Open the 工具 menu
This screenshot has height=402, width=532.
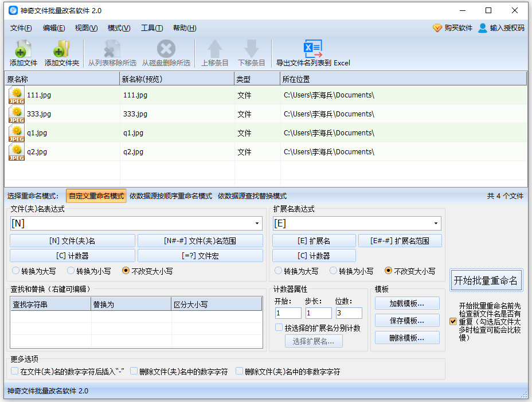151,28
